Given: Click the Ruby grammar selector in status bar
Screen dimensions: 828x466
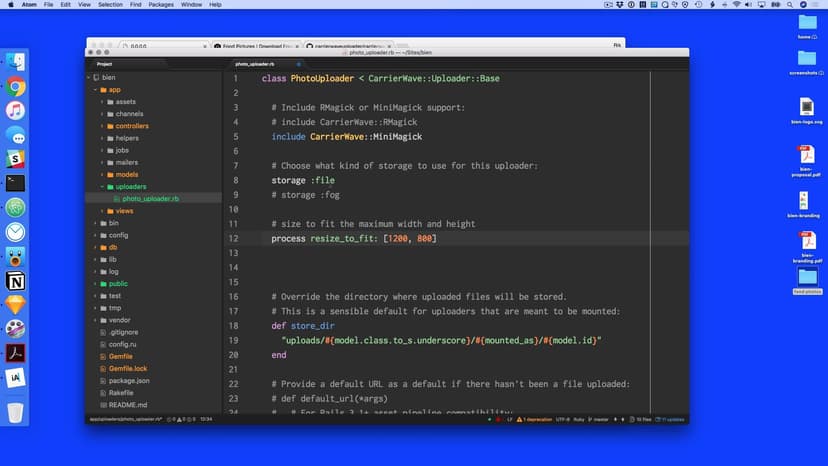Looking at the screenshot, I should [574, 419].
